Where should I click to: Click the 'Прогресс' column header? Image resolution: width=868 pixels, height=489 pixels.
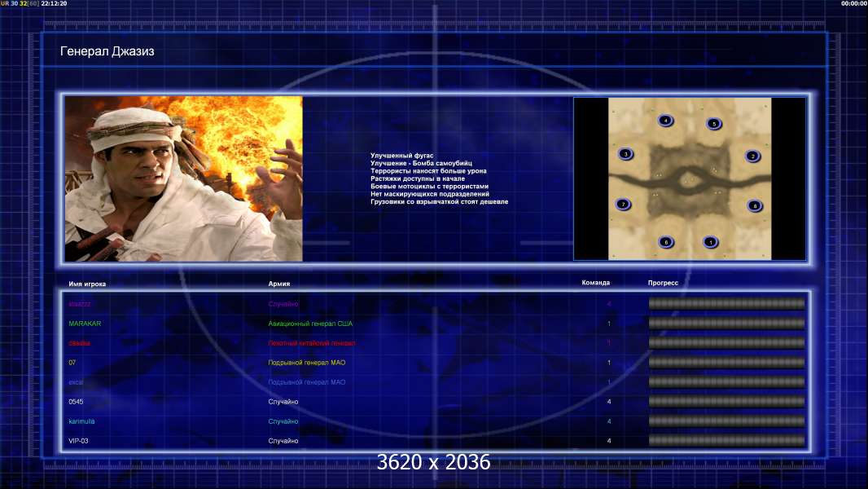click(663, 283)
